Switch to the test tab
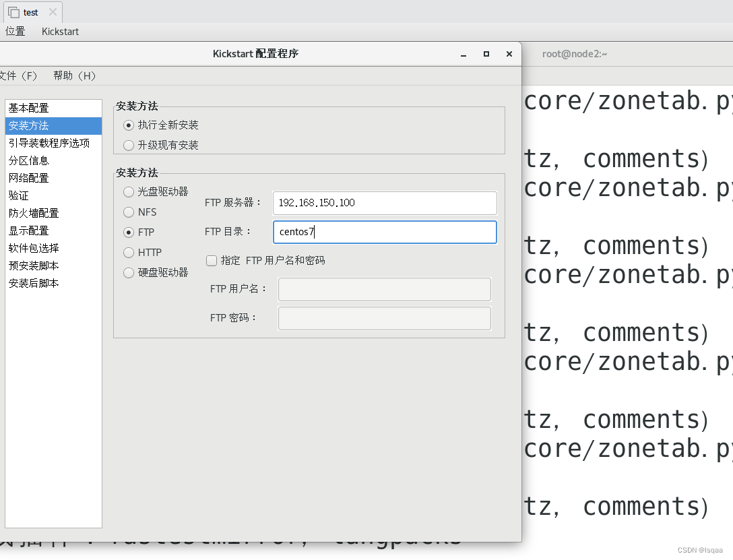 pos(30,11)
